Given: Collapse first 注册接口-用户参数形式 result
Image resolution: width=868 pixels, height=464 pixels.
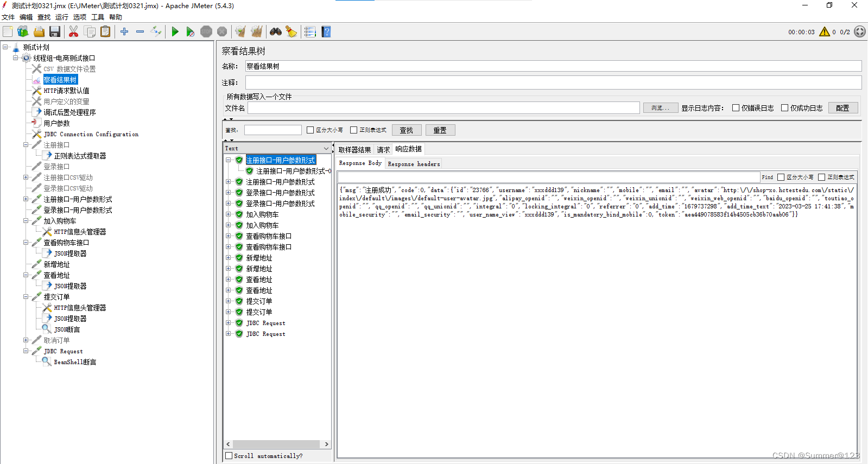Looking at the screenshot, I should pyautogui.click(x=229, y=160).
